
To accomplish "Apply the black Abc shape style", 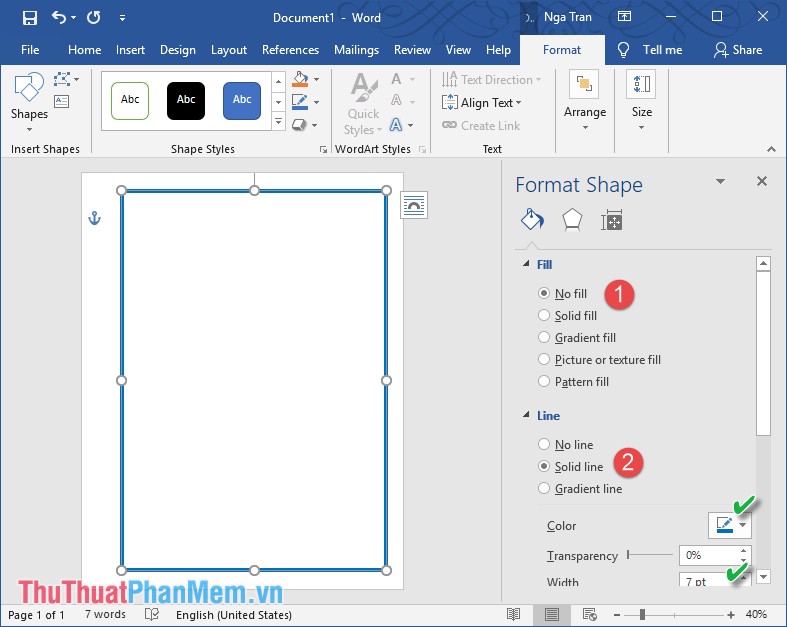I will tap(186, 100).
